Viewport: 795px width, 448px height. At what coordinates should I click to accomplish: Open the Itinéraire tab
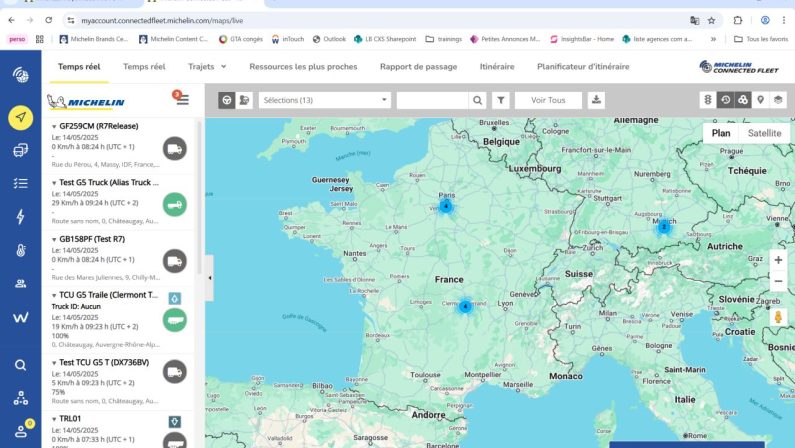tap(497, 66)
